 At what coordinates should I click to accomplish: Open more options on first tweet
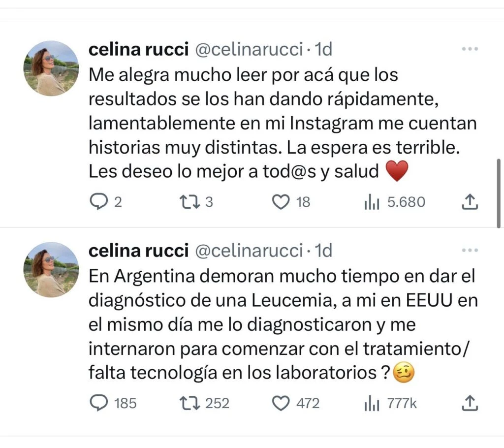coord(470,49)
